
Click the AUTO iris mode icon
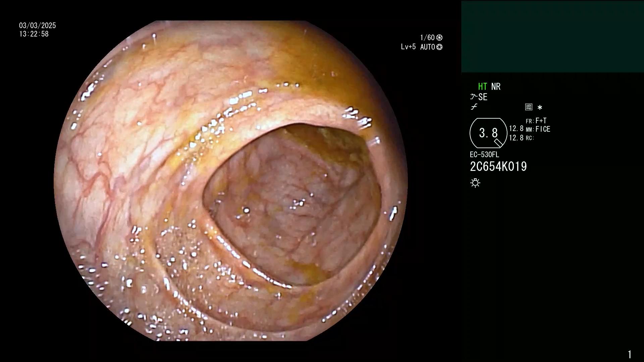pos(439,47)
